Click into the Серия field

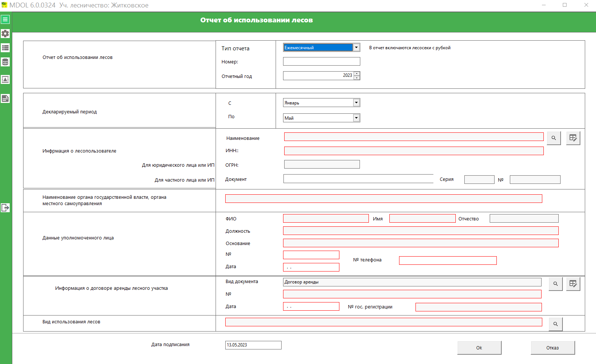pos(479,180)
